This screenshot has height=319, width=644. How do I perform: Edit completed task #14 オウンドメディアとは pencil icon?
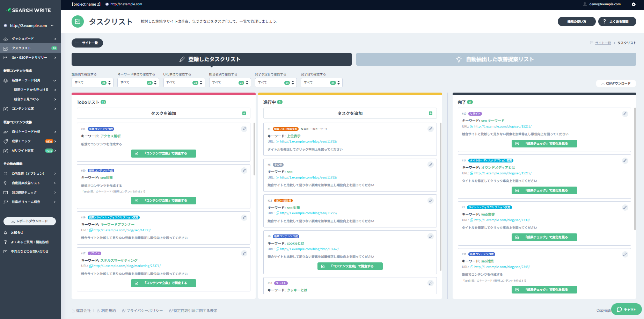625,160
